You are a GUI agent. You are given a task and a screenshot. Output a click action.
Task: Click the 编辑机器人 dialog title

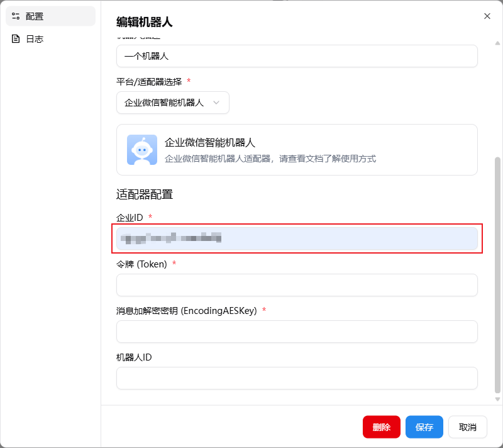[x=145, y=22]
